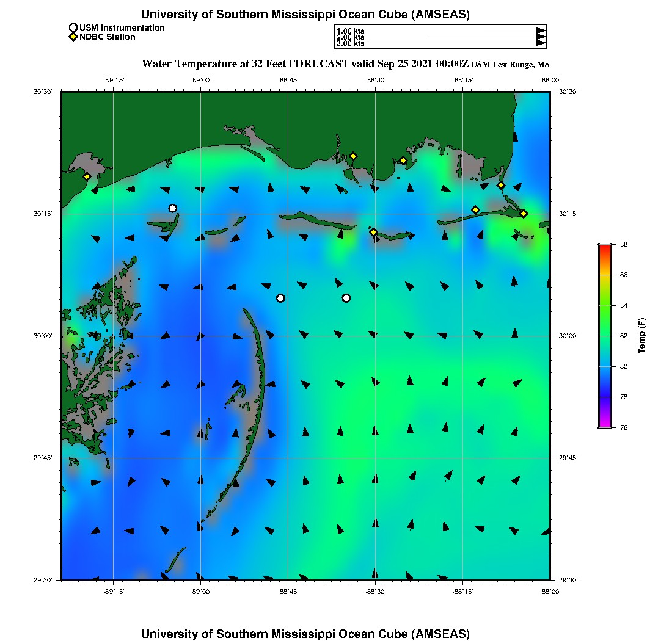Click the red top of temperature color bar
672x641 pixels.
(604, 247)
